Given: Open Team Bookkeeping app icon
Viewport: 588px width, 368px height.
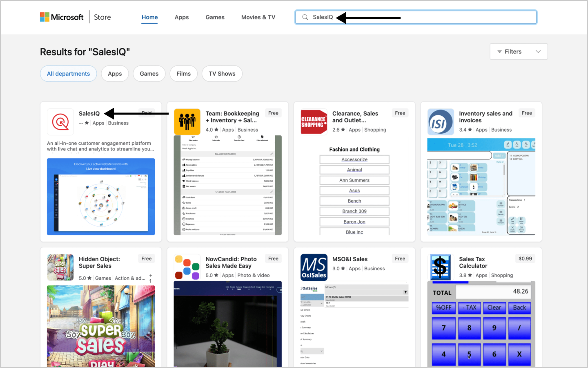Looking at the screenshot, I should [x=187, y=122].
